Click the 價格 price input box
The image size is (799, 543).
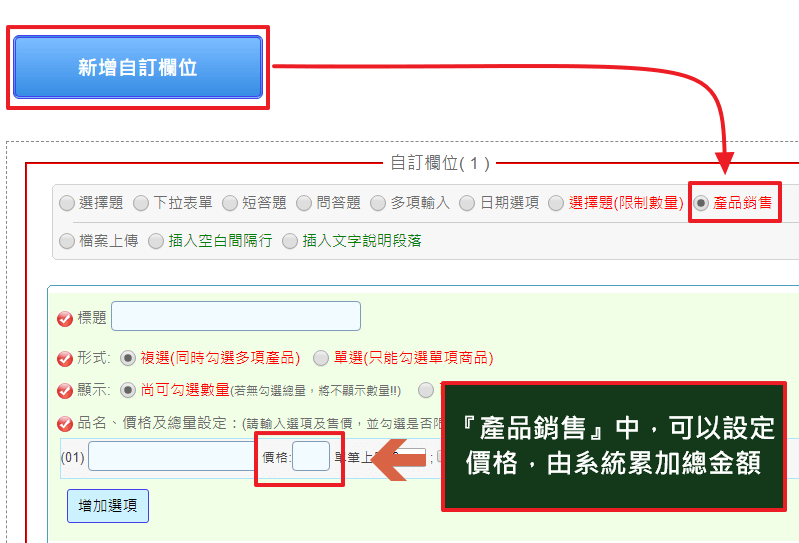coord(311,456)
